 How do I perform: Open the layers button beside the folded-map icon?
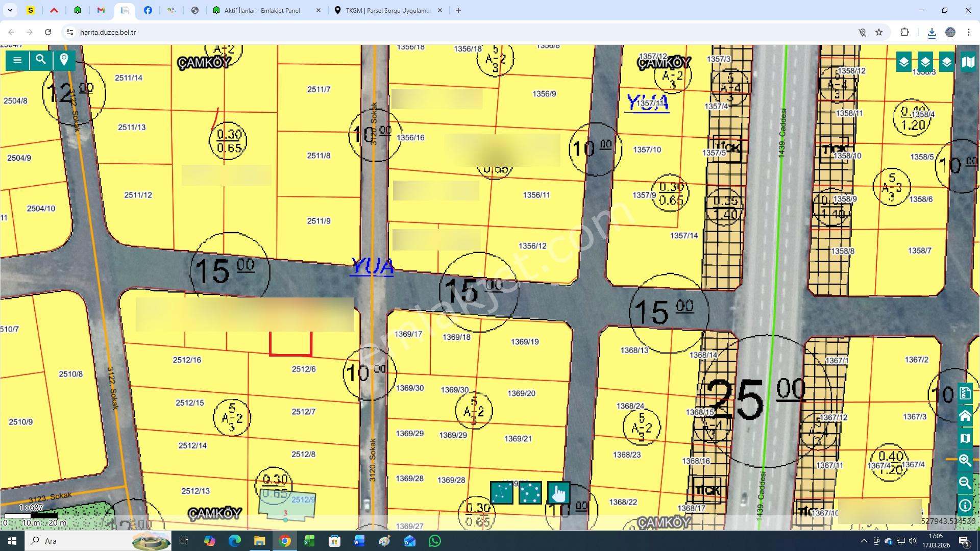(x=947, y=62)
